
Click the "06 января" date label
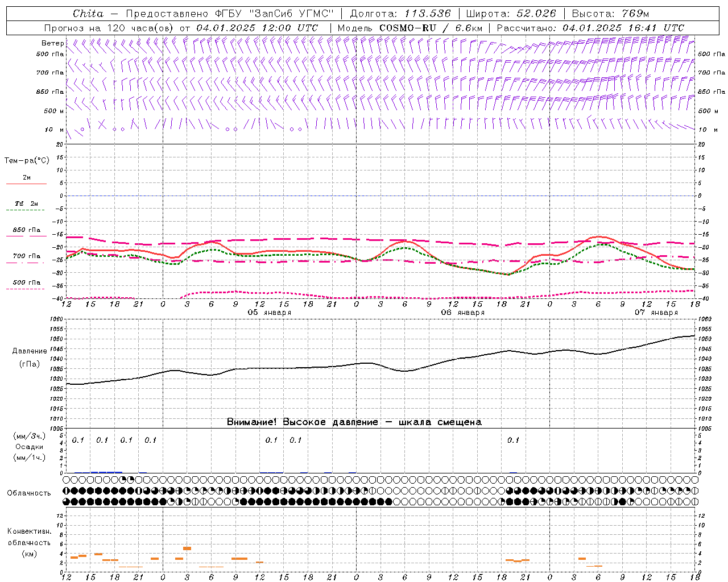[x=463, y=313]
